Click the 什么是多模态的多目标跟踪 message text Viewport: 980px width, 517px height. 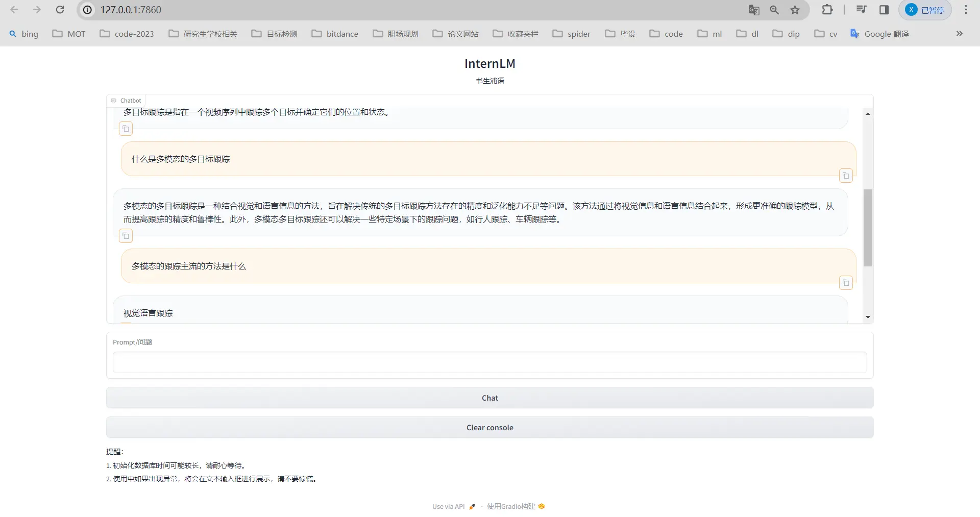point(181,159)
